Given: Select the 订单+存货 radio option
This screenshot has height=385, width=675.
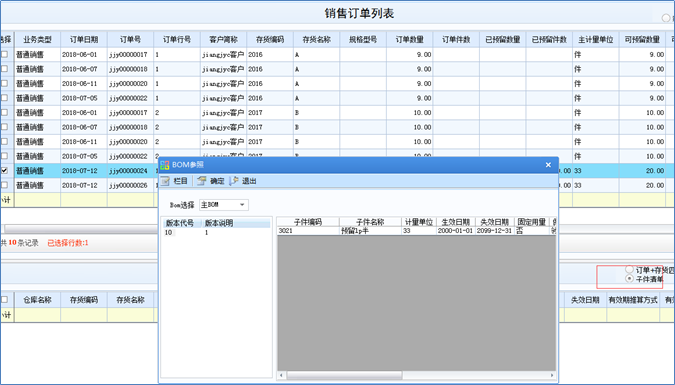Looking at the screenshot, I should point(629,270).
